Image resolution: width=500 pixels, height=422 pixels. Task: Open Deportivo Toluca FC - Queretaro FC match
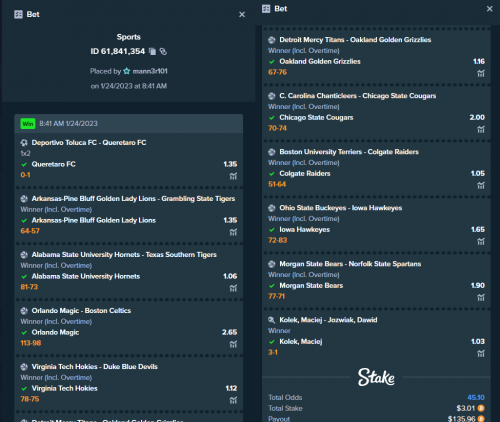89,143
